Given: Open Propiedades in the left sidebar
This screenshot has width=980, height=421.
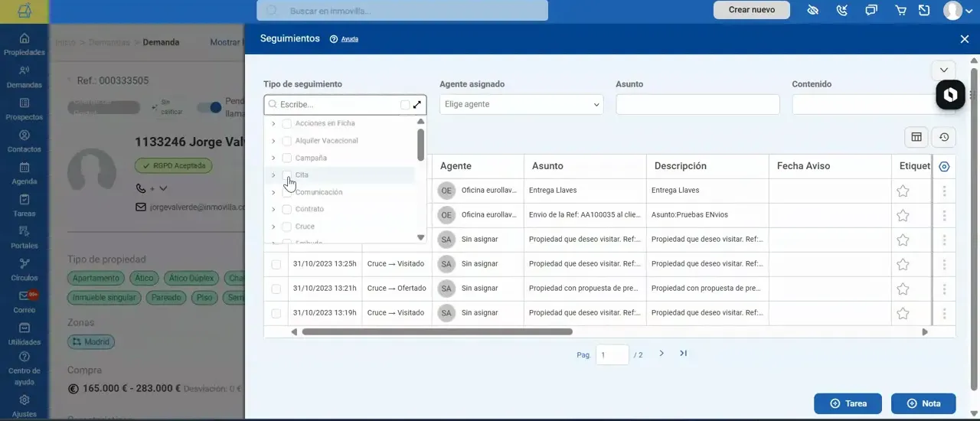Looking at the screenshot, I should [x=24, y=44].
